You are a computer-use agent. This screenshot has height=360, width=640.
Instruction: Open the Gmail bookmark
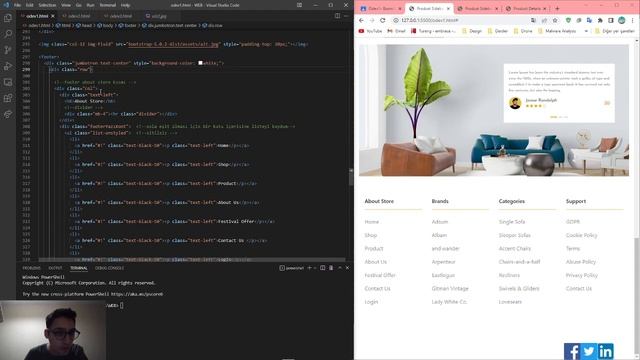tap(397, 31)
